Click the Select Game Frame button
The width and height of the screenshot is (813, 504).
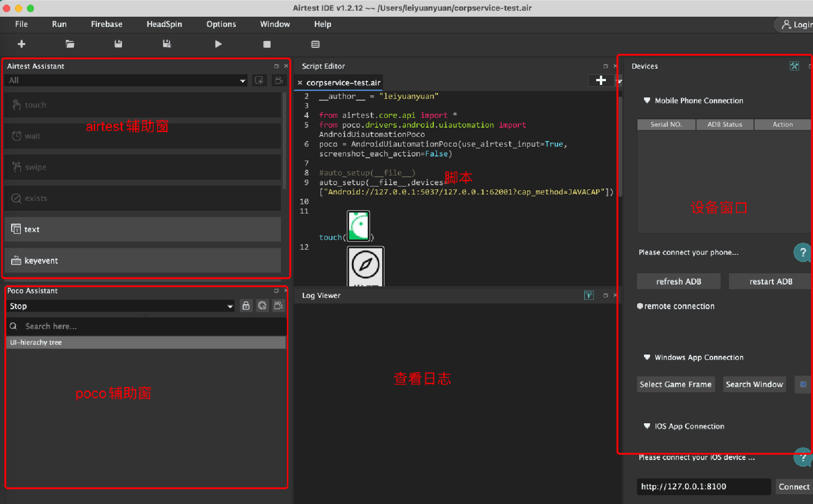coord(676,384)
